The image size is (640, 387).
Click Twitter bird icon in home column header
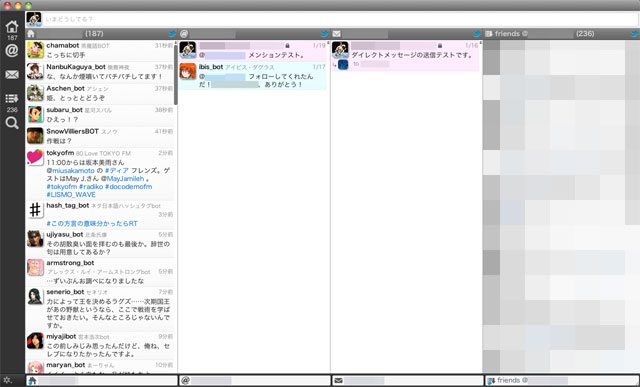click(x=172, y=34)
